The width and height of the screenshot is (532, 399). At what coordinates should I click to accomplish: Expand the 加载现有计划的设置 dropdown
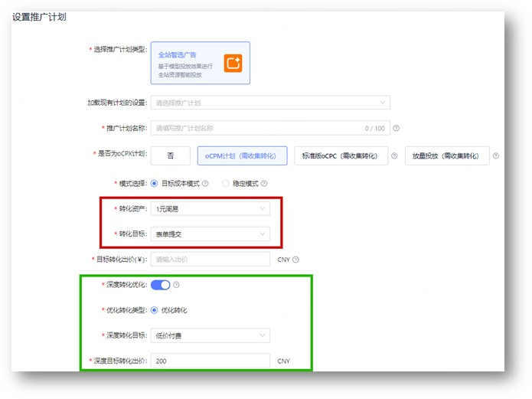click(270, 103)
